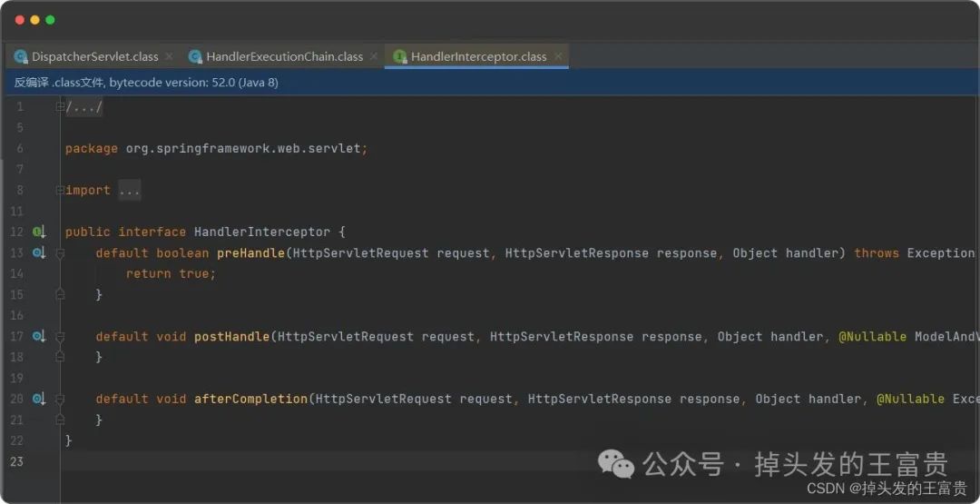This screenshot has width=980, height=504.
Task: Click fold end marker on line 21
Action: 60,420
